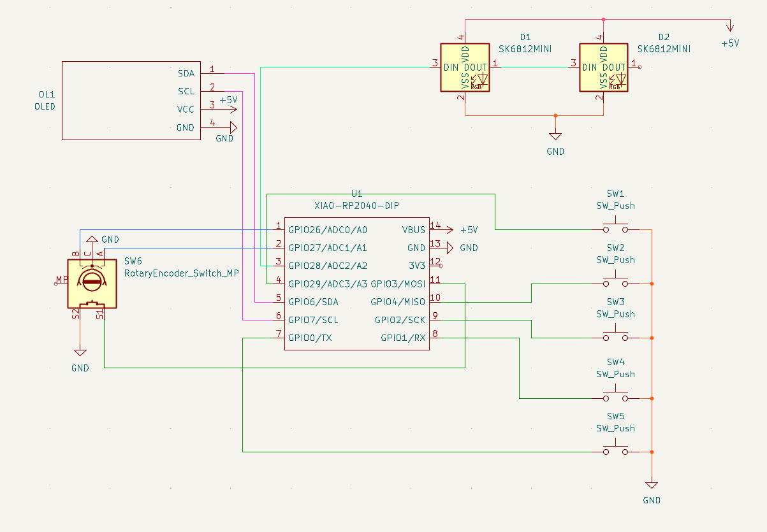Image resolution: width=767 pixels, height=532 pixels.
Task: Click the XIAO-RP2040-DIP value label
Action: (x=356, y=206)
